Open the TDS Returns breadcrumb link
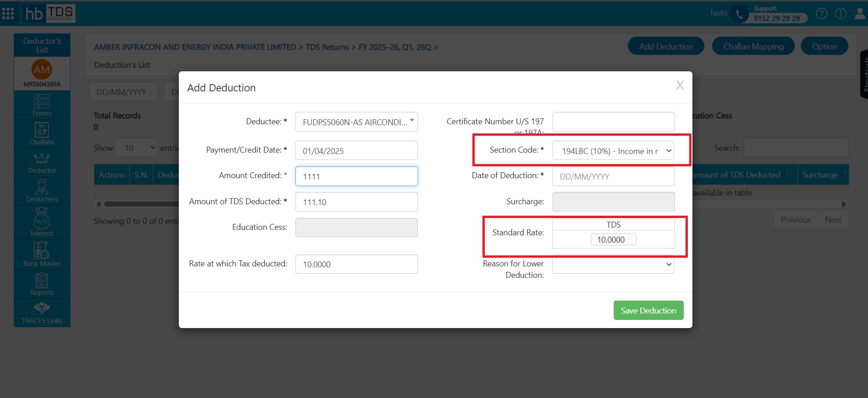The height and width of the screenshot is (398, 868). tap(327, 47)
